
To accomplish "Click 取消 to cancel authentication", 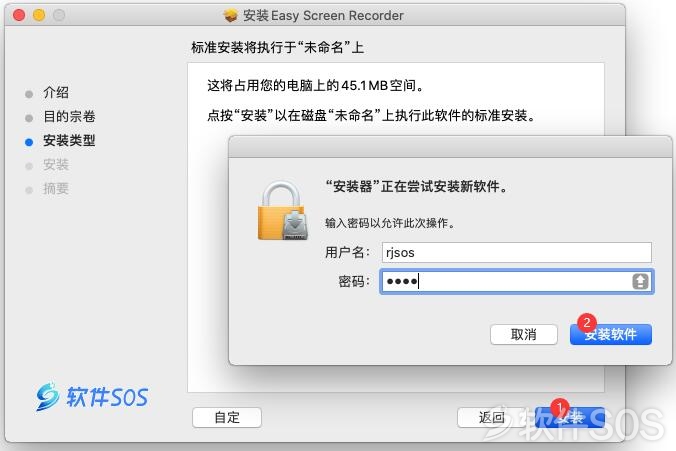I will [x=524, y=335].
